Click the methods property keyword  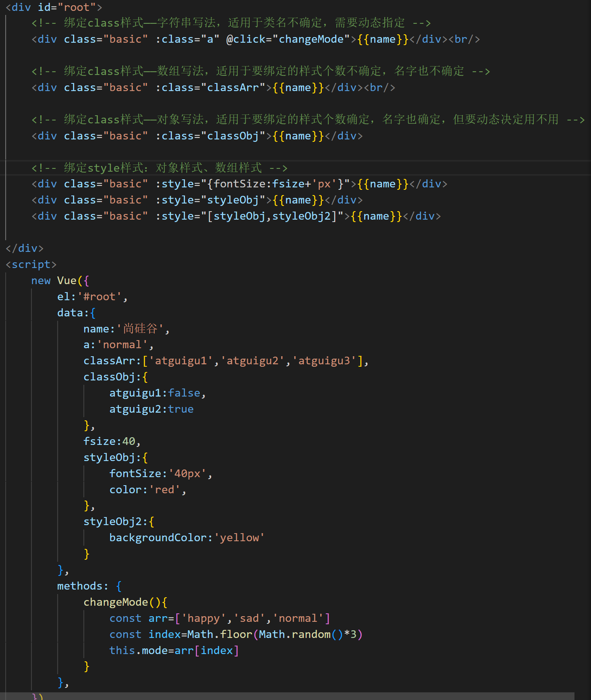tap(80, 586)
